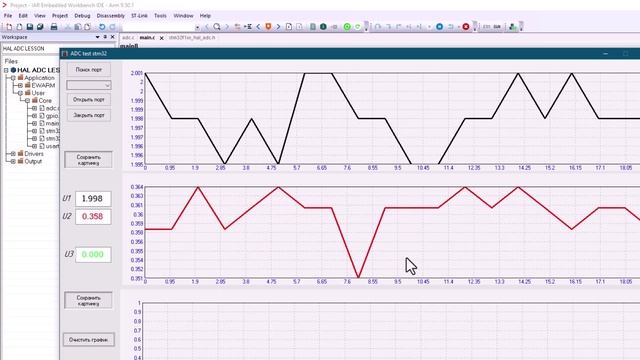Switch to the adc.c editor tab
Screen dimensions: 640x360
tap(128, 38)
